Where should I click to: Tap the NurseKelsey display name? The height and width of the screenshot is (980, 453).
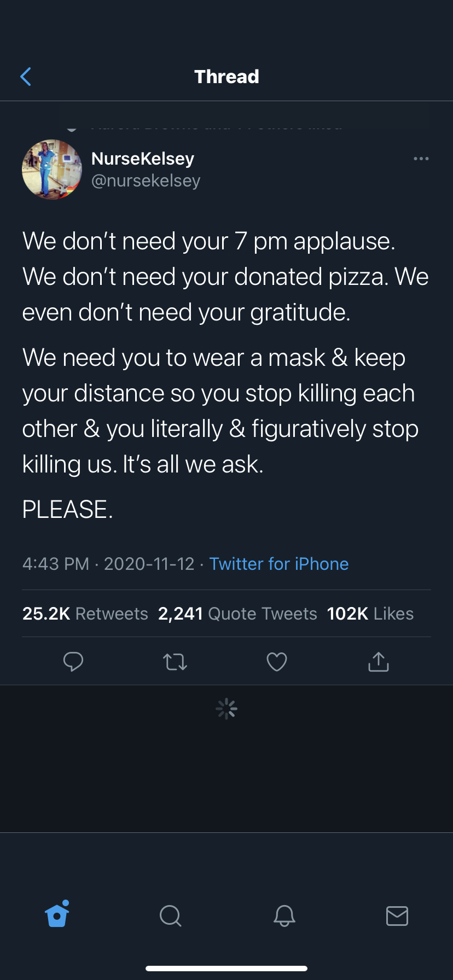pos(143,159)
